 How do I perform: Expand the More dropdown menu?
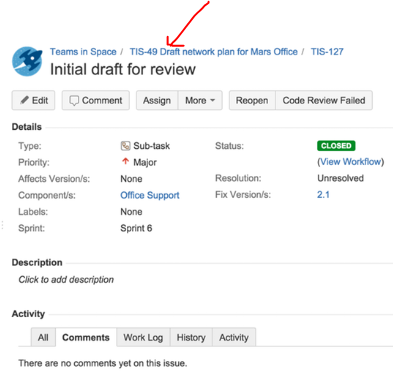click(x=200, y=100)
